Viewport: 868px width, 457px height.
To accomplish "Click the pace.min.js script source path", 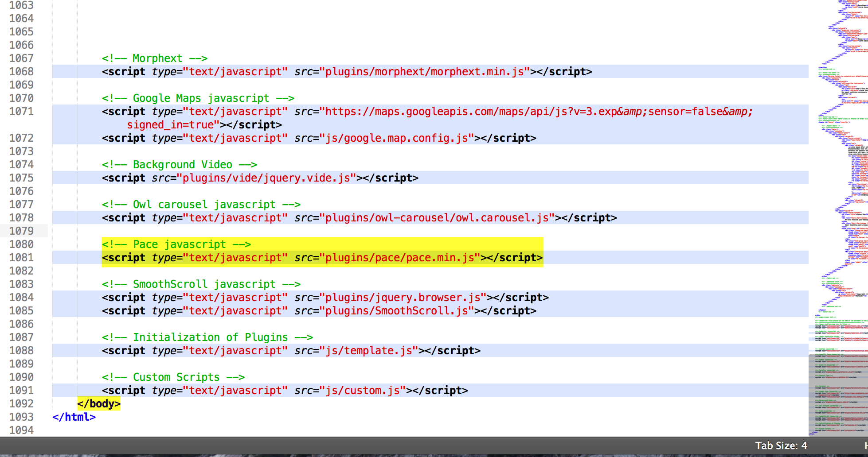I will [402, 257].
